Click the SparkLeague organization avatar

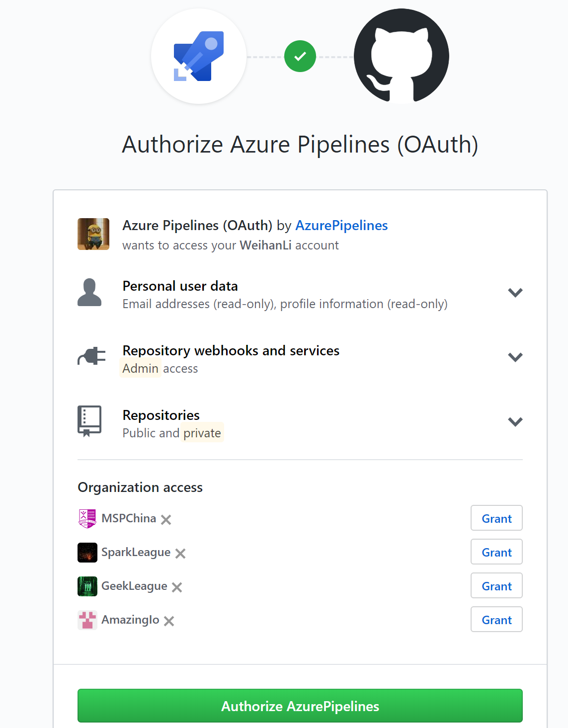(87, 552)
